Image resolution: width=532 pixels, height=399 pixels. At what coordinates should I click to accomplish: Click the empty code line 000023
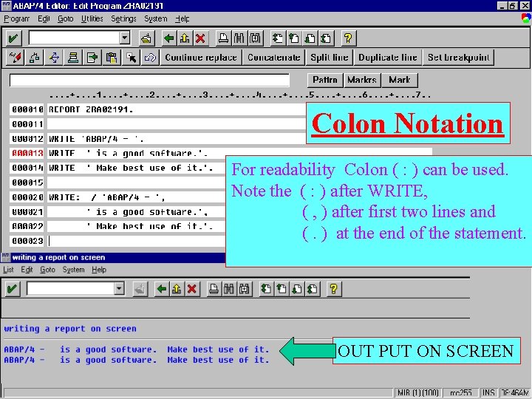point(137,241)
